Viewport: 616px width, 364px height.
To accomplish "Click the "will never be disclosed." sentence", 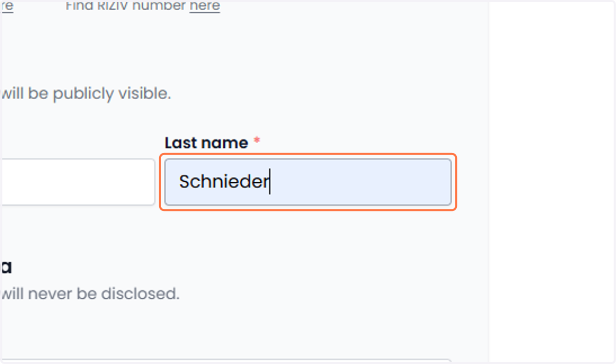I will (x=90, y=294).
